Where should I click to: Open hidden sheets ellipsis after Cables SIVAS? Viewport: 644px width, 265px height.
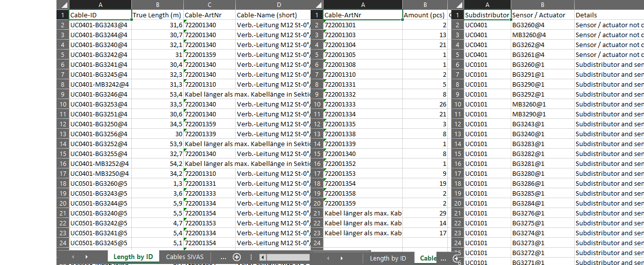pos(223,257)
